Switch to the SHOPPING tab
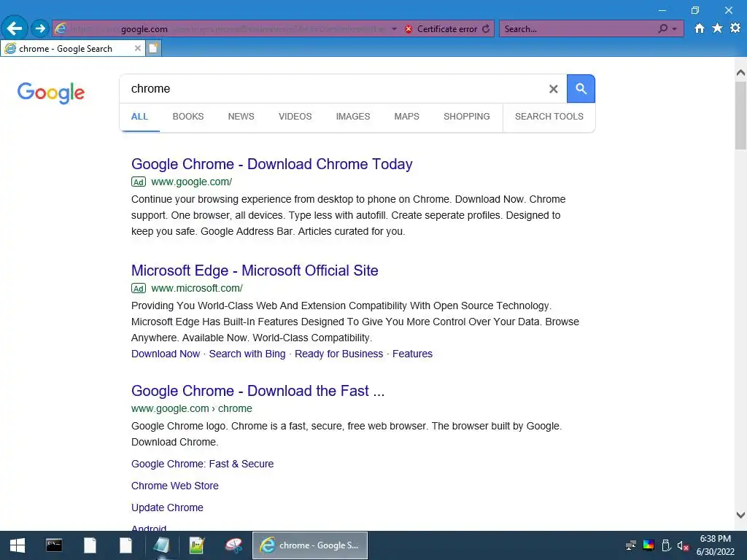This screenshot has width=747, height=560. pyautogui.click(x=466, y=117)
